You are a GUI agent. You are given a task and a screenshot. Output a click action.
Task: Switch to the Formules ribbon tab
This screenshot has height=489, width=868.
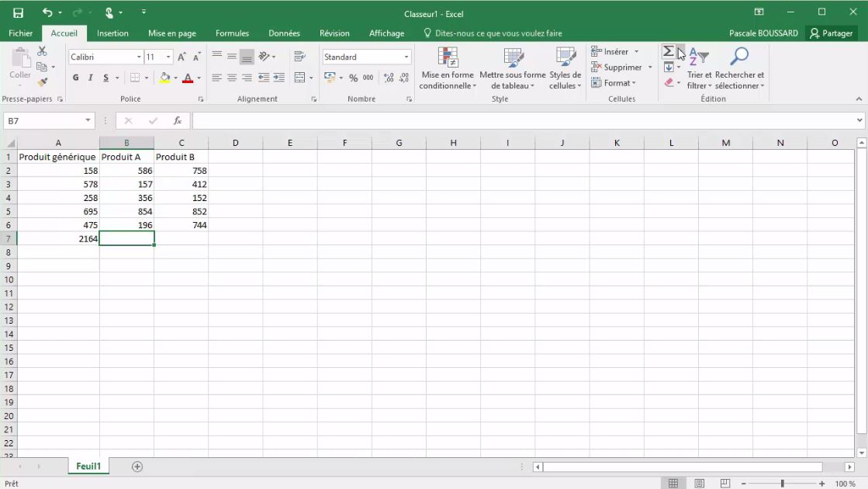pos(232,33)
